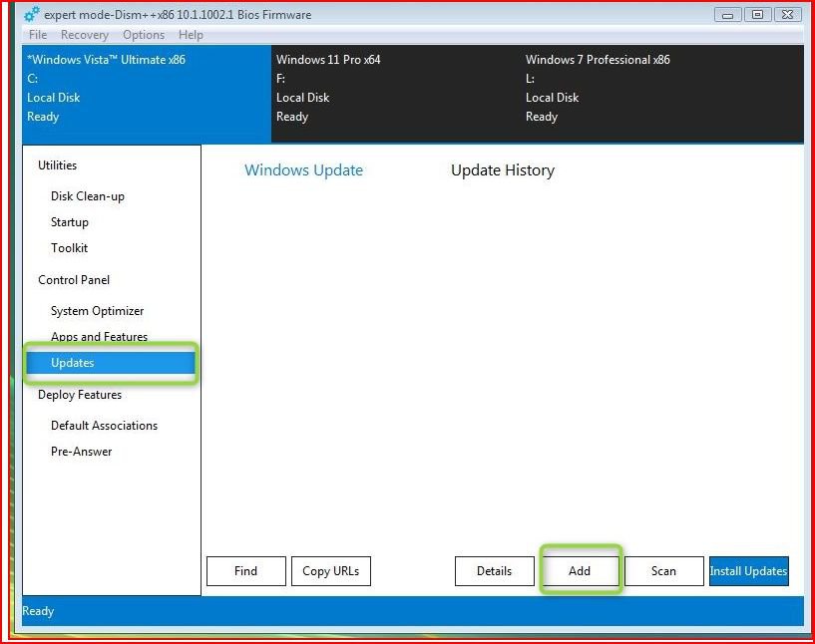815x644 pixels.
Task: Open the Recovery menu
Action: [85, 35]
